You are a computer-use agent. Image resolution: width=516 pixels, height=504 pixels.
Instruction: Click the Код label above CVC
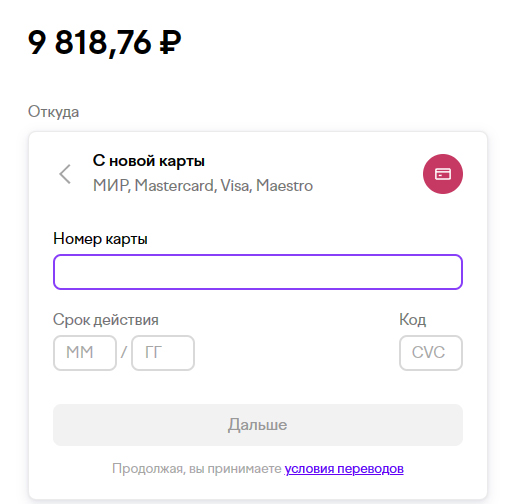(413, 320)
